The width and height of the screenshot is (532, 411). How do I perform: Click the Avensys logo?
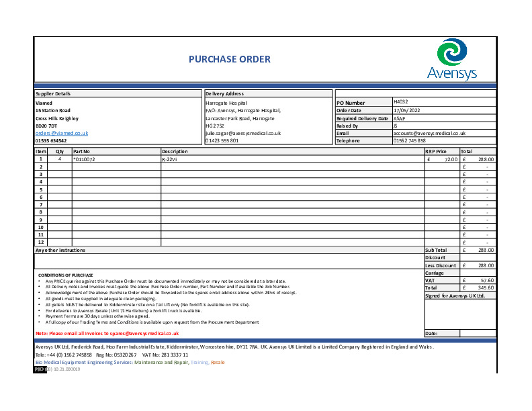451,59
